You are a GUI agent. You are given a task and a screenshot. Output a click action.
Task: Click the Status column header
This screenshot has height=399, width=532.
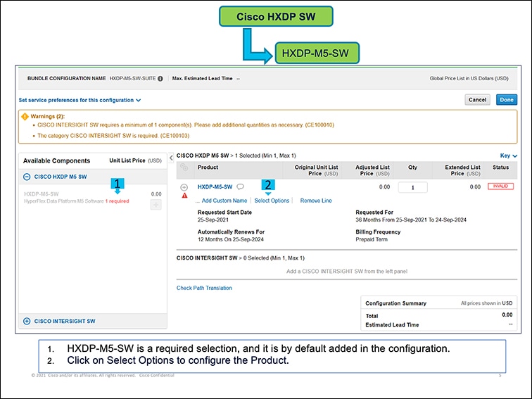501,167
